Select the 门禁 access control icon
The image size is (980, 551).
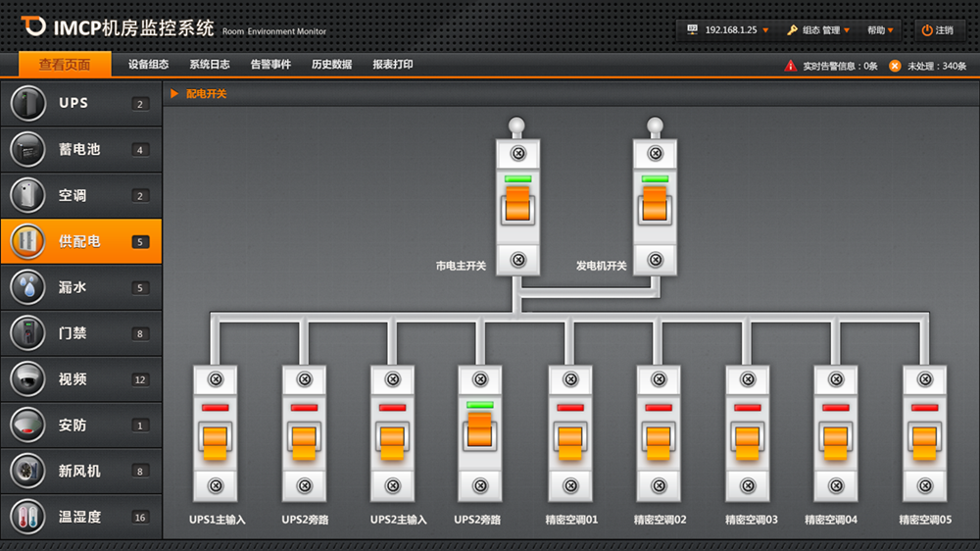28,333
